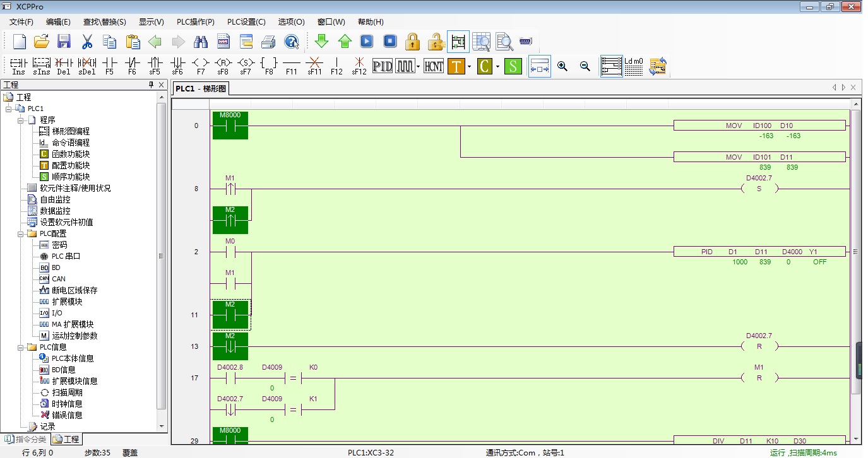Select PLC 串口 in the tree
Screen dimensions: 868x458
click(66, 256)
